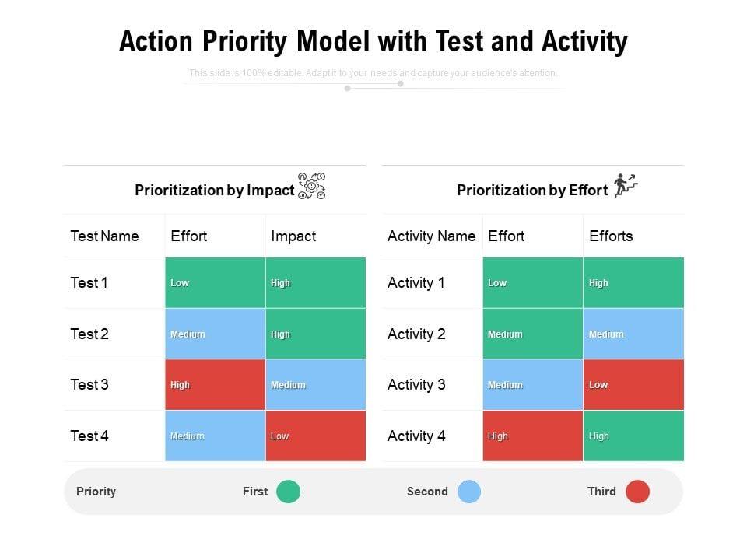Click the stair-climbing person icon
The height and width of the screenshot is (560, 747).
625,186
